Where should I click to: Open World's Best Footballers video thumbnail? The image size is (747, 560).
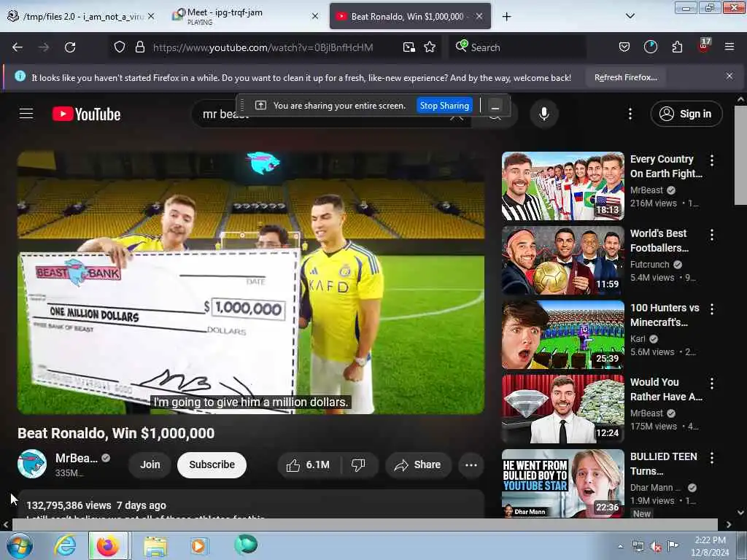[562, 260]
